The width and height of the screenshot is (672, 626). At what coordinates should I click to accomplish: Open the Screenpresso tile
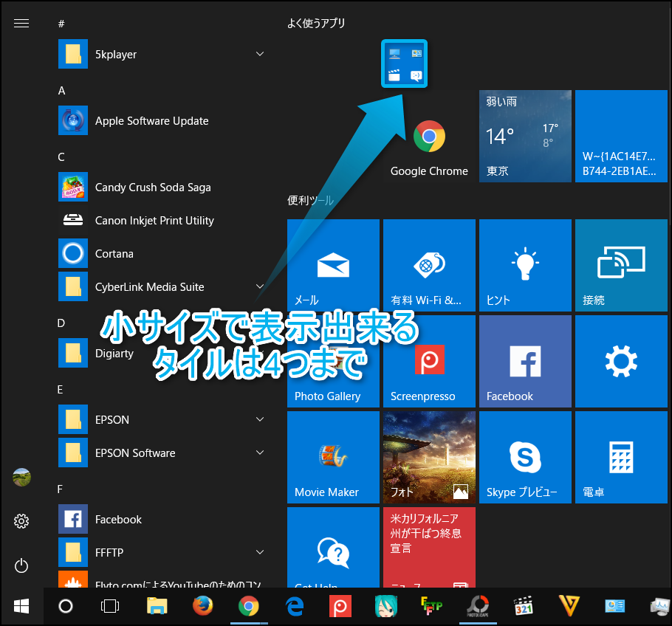[x=429, y=362]
